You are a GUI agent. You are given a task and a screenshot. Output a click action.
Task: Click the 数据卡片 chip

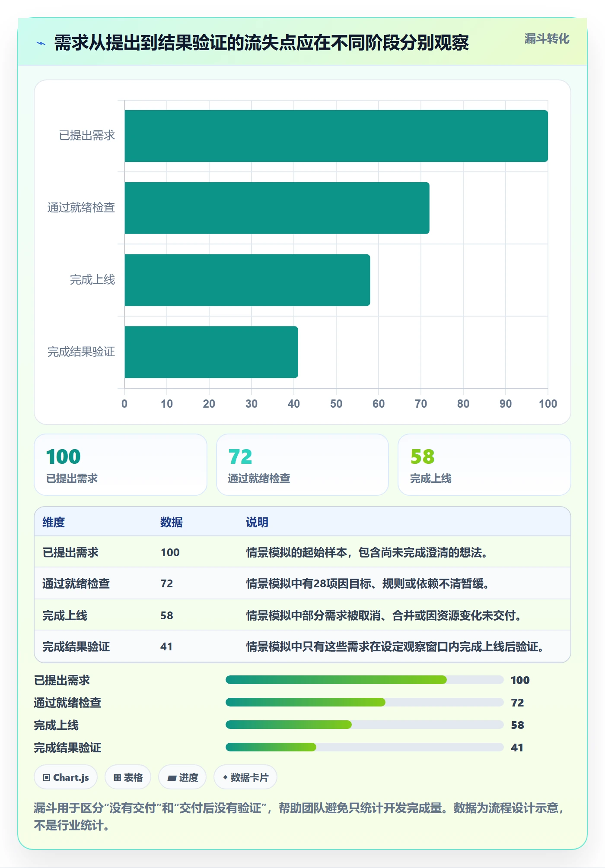click(x=245, y=777)
